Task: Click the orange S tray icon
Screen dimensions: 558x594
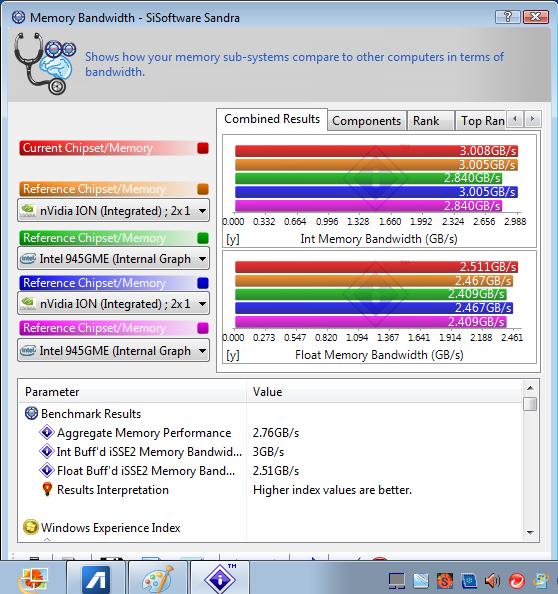Action: [445, 580]
